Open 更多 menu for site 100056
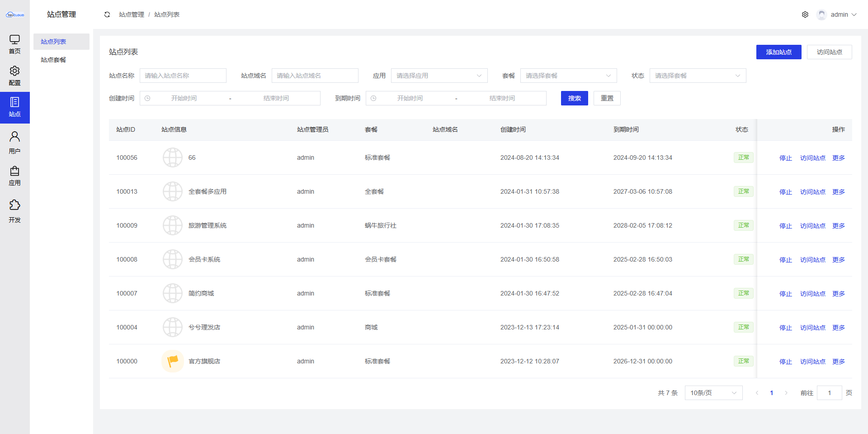The width and height of the screenshot is (868, 434). point(839,158)
